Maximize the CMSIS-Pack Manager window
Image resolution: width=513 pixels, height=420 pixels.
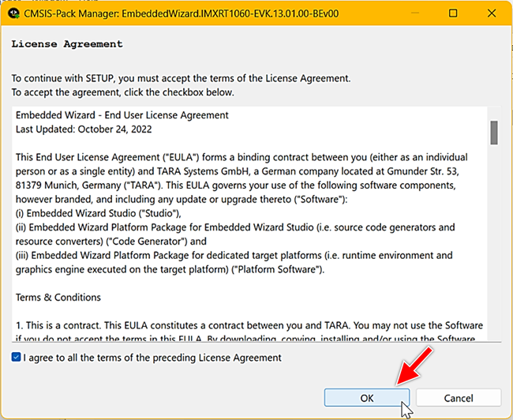click(x=453, y=14)
